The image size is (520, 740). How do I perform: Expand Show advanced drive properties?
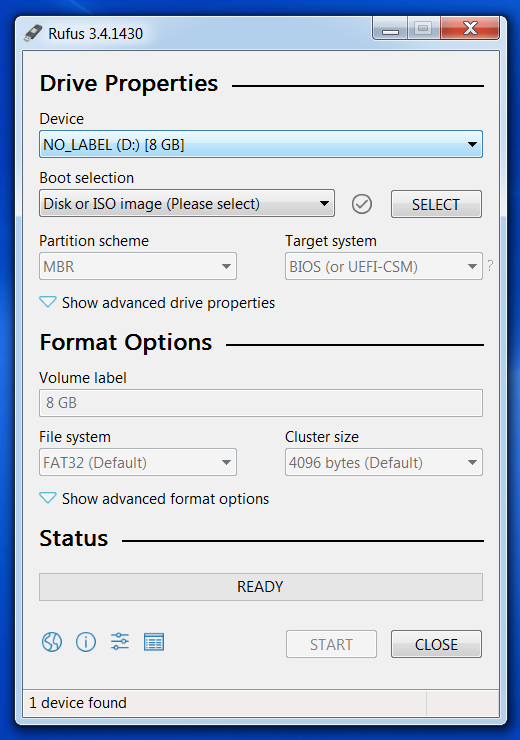tap(157, 303)
